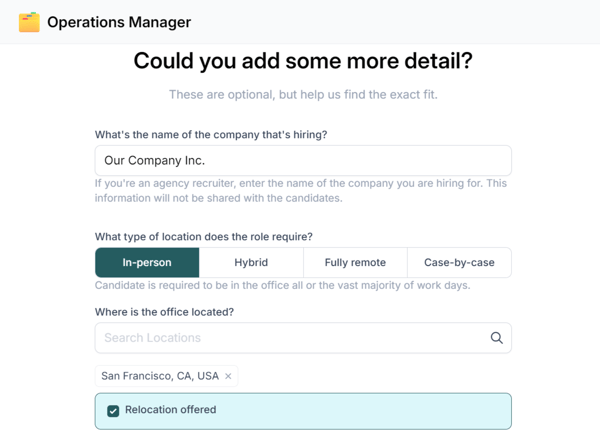Click the 'Candidate is required' helper text
The width and height of the screenshot is (600, 433).
click(282, 286)
